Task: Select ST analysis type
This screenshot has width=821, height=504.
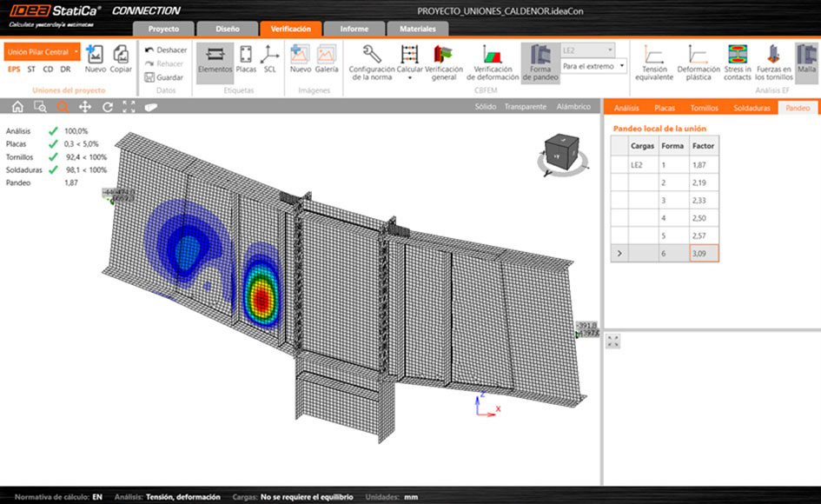Action: 31,70
